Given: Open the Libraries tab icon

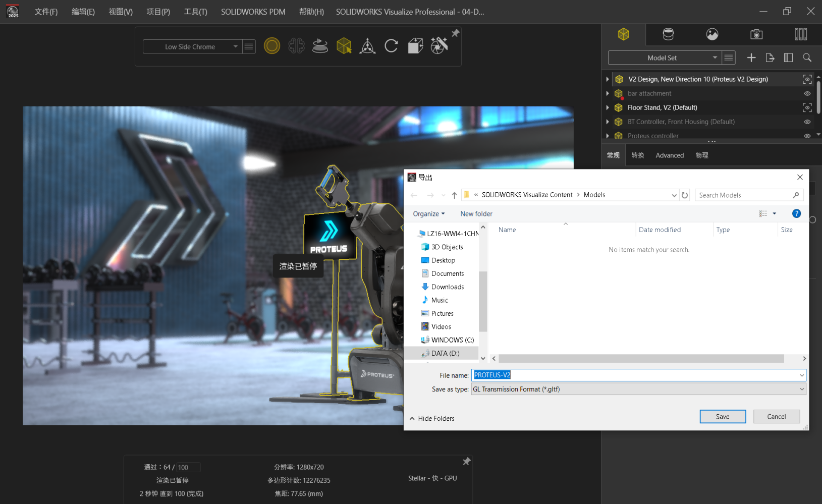Looking at the screenshot, I should coord(800,34).
